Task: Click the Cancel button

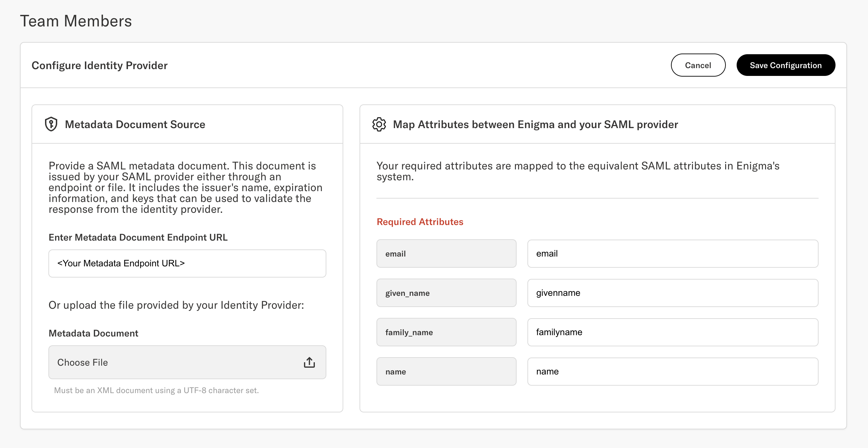Action: (x=698, y=65)
